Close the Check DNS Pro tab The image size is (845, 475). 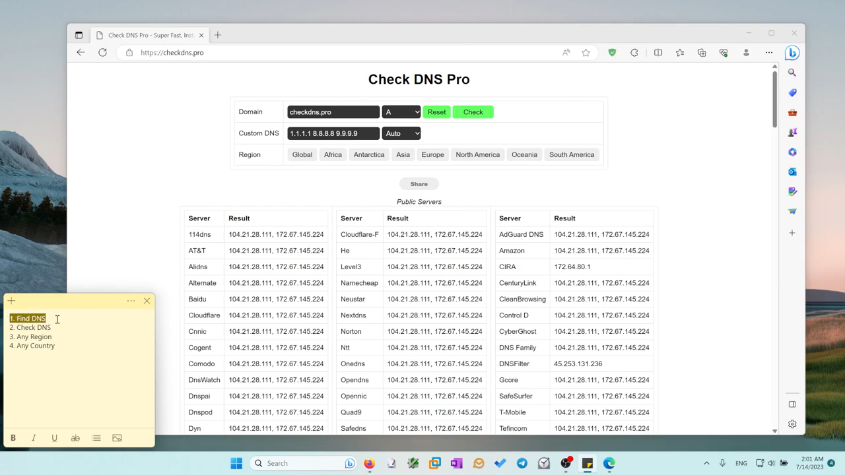[x=201, y=35]
